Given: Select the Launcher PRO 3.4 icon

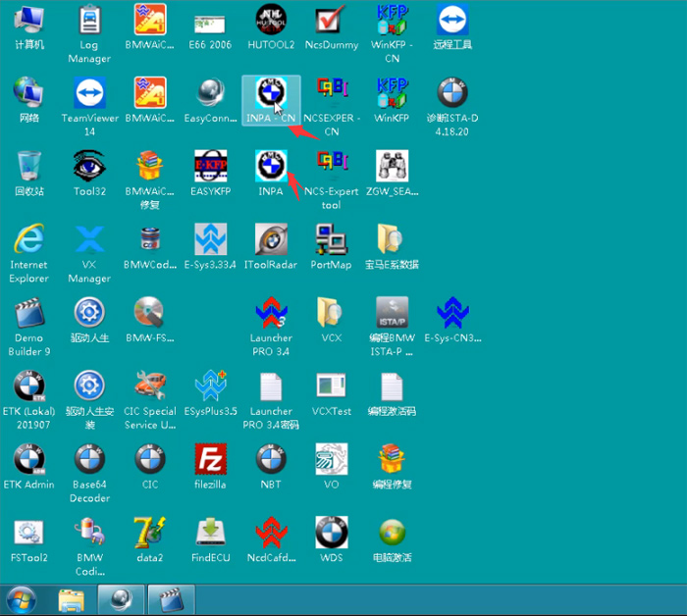Looking at the screenshot, I should click(271, 327).
